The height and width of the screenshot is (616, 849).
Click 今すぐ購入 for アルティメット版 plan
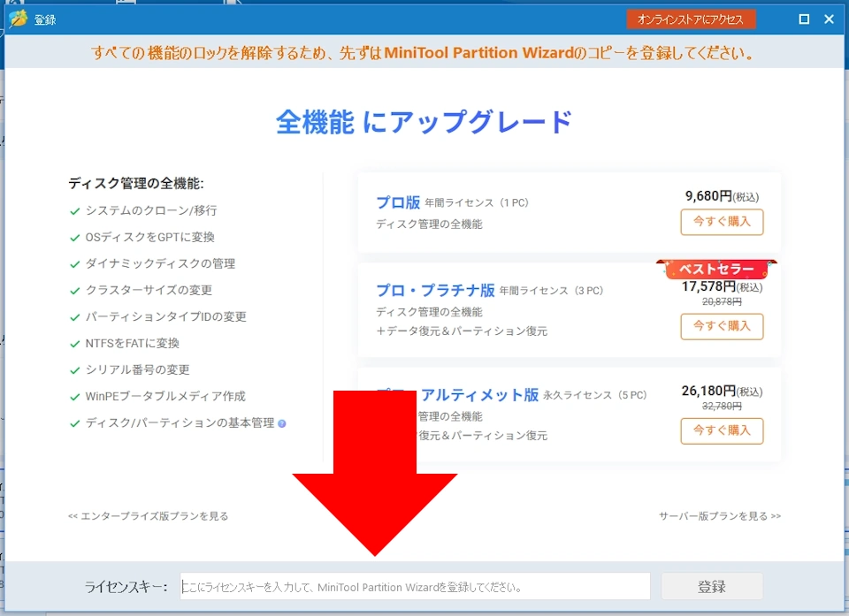pyautogui.click(x=722, y=431)
